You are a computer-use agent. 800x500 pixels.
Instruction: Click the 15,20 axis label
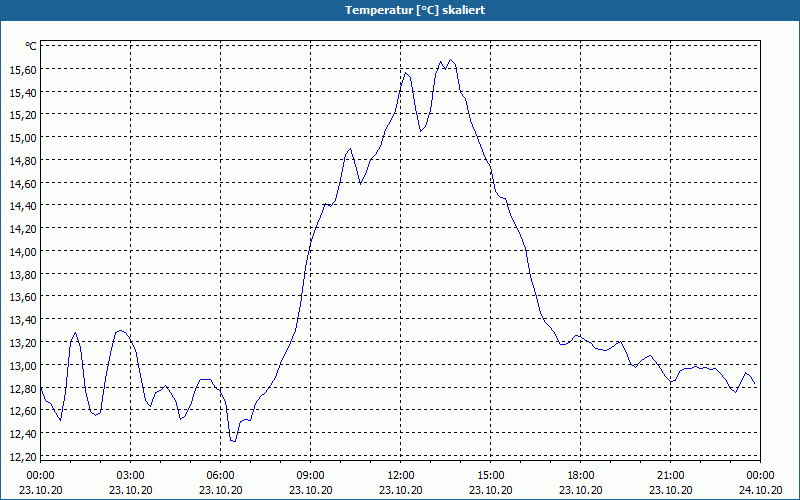tap(23, 115)
